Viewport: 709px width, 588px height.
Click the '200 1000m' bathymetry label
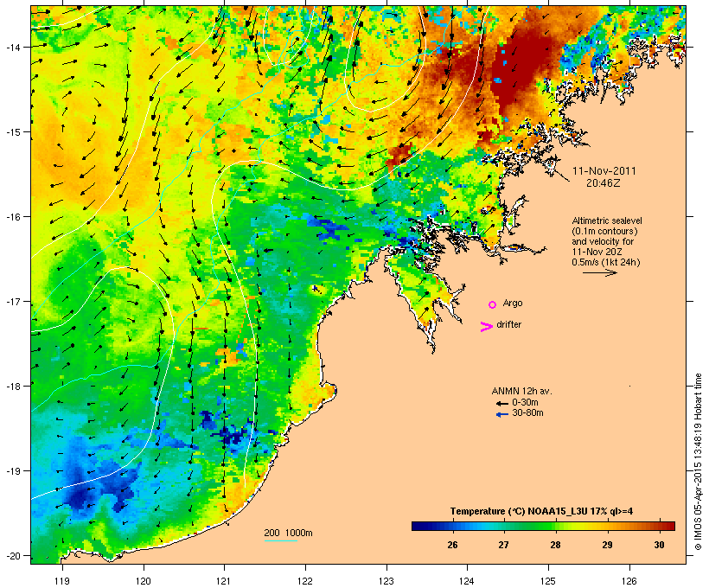[288, 533]
